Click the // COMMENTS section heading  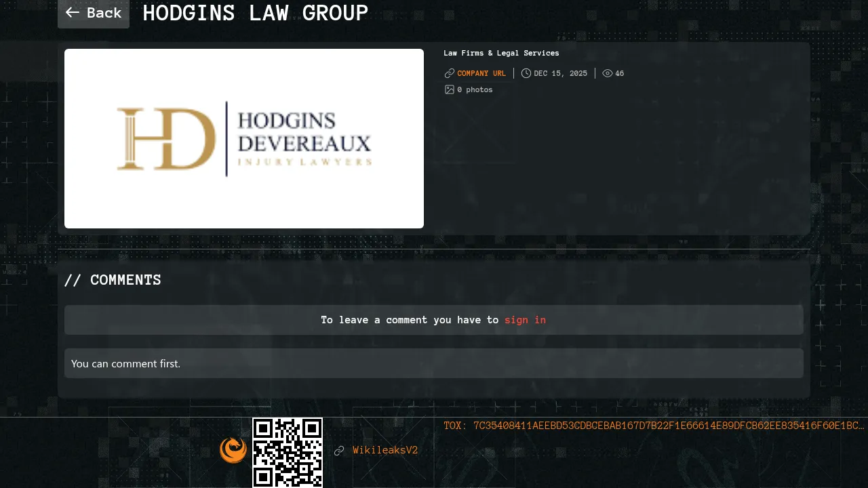point(113,280)
